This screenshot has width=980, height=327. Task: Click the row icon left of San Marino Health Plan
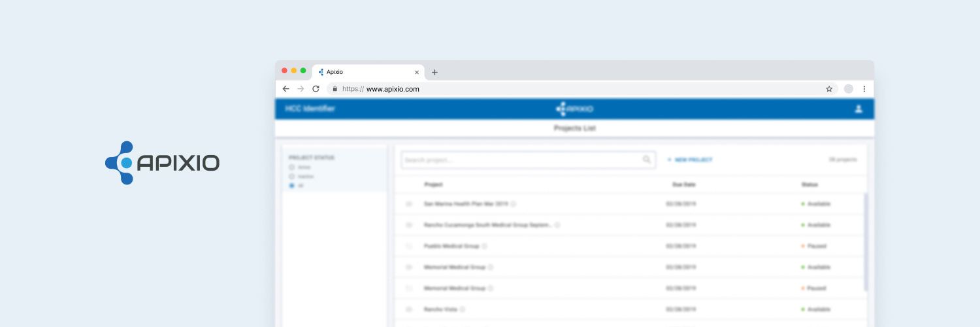[x=409, y=204]
